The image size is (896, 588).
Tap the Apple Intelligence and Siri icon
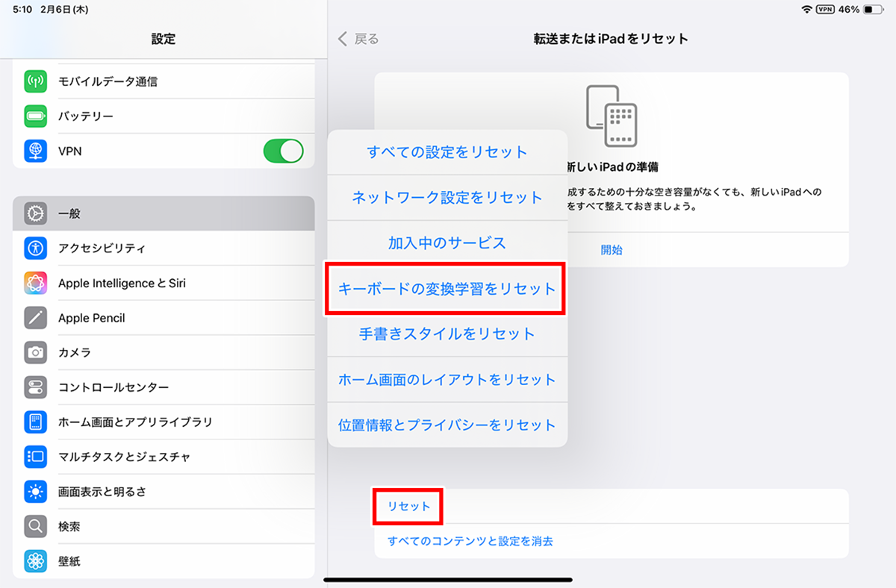tap(36, 284)
